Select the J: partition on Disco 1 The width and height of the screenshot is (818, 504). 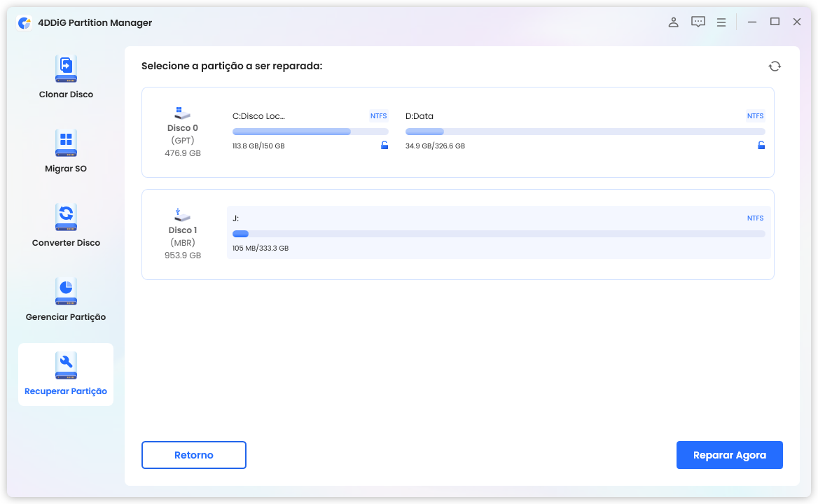tap(498, 232)
